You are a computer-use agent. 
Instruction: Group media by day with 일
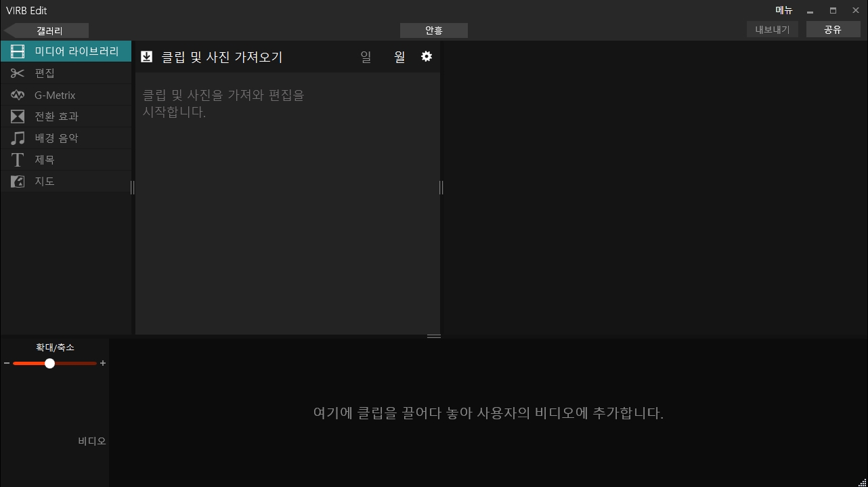pyautogui.click(x=366, y=57)
